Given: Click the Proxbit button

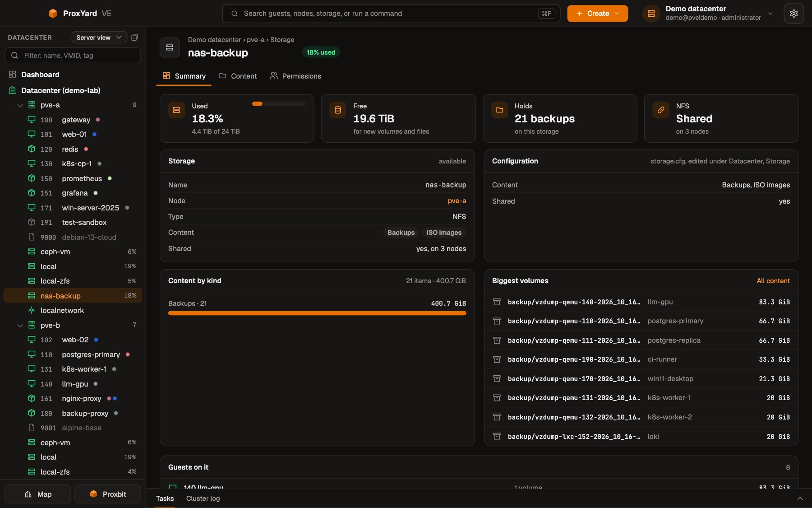Looking at the screenshot, I should [108, 494].
